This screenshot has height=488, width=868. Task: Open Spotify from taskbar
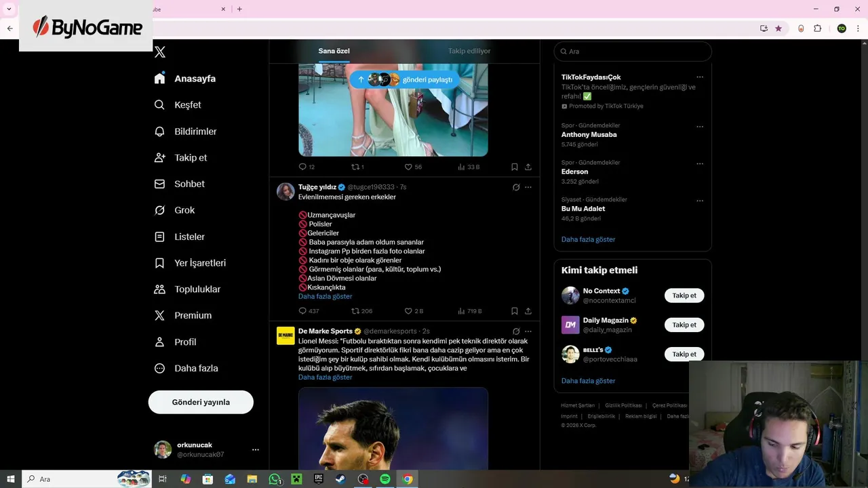(x=385, y=479)
